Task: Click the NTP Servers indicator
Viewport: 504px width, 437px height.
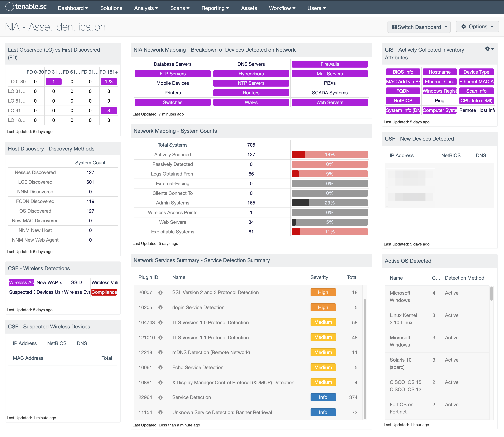Action: point(251,83)
